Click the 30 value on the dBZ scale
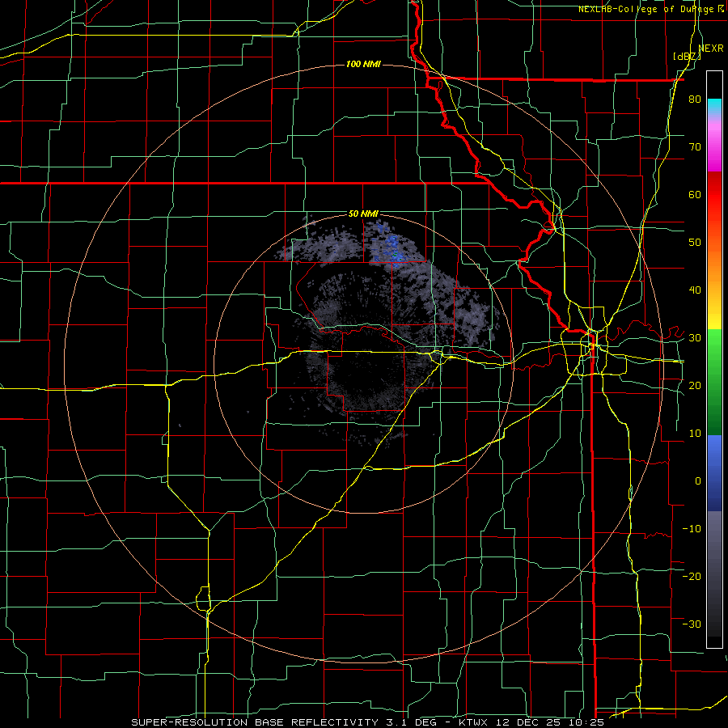 pos(695,337)
